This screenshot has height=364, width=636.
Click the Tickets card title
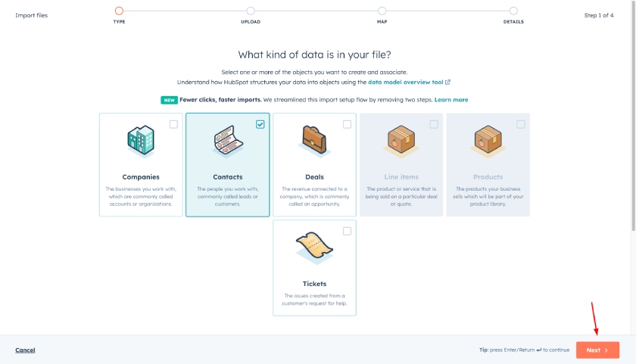tap(314, 284)
